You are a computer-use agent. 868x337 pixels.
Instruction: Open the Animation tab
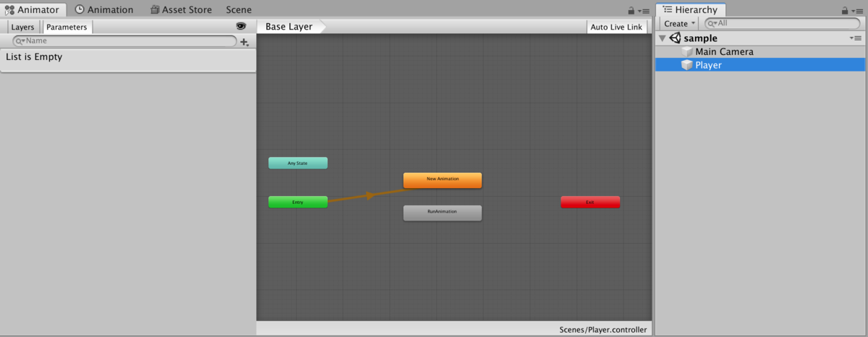(104, 9)
